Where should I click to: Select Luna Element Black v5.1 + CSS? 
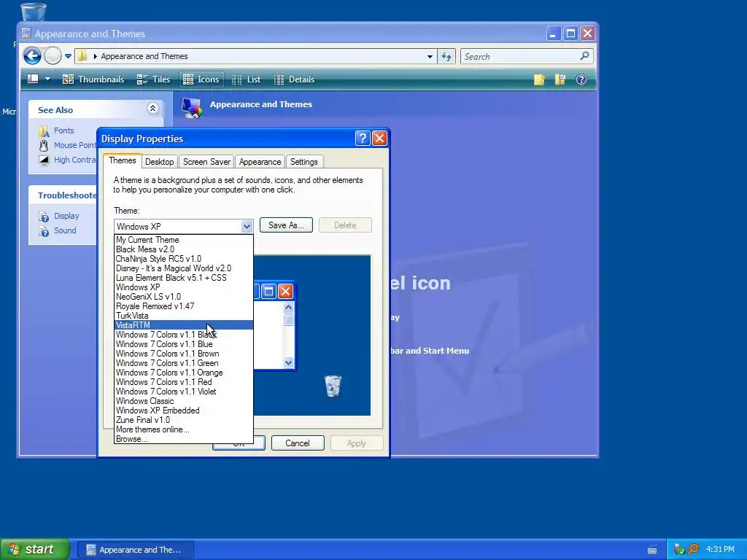[x=184, y=278]
